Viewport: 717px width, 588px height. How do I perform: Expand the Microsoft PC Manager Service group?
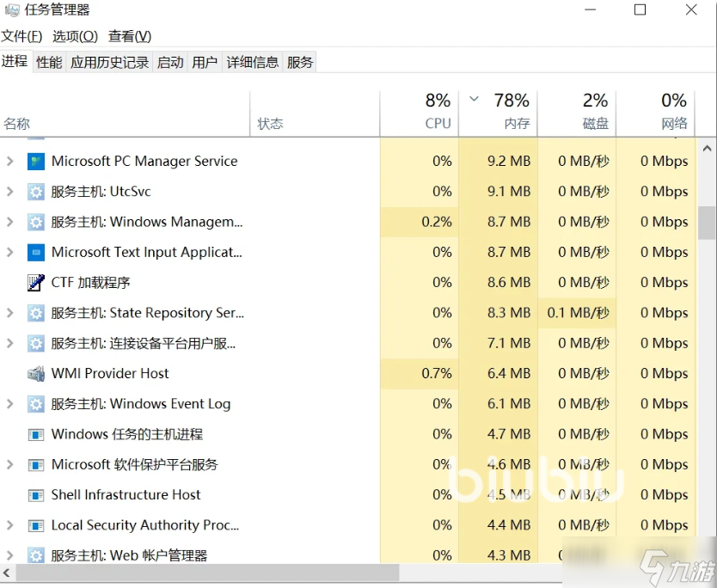[x=10, y=161]
